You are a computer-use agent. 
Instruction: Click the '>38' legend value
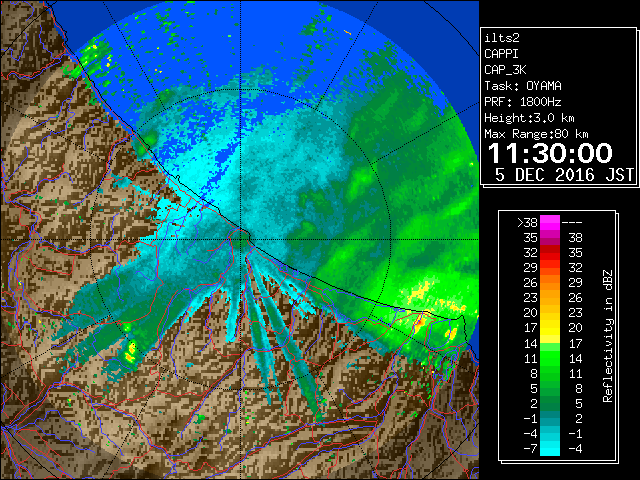pos(527,223)
